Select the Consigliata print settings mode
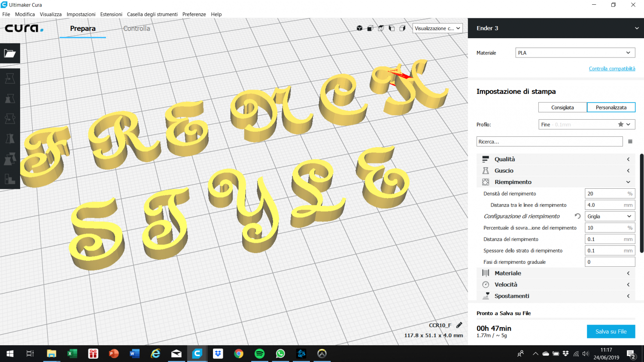Viewport: 644px width, 362px height. coord(562,107)
